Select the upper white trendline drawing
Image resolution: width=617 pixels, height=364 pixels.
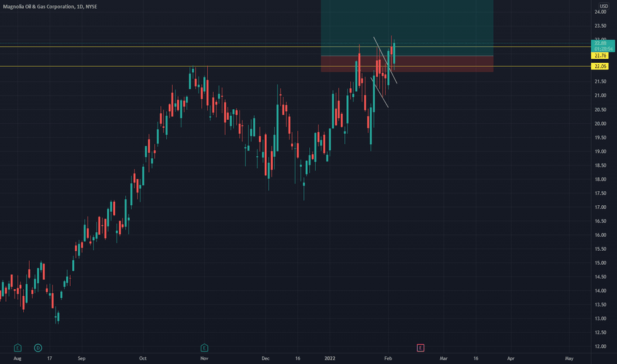385,60
